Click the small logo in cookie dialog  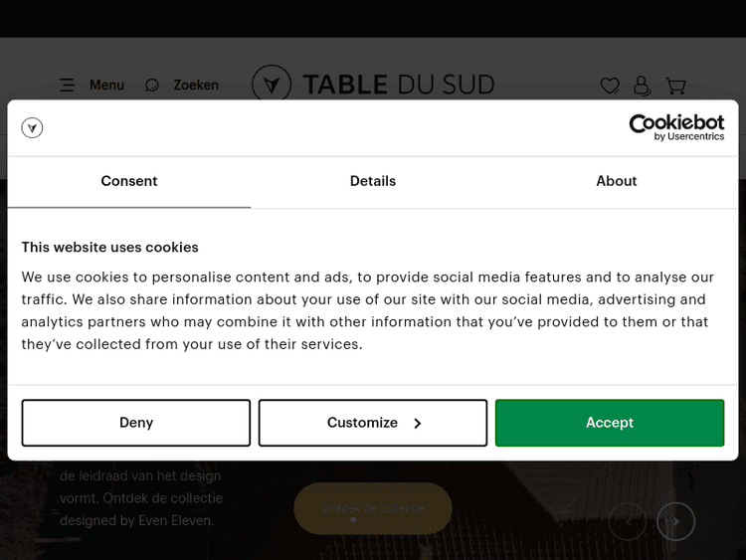(33, 127)
